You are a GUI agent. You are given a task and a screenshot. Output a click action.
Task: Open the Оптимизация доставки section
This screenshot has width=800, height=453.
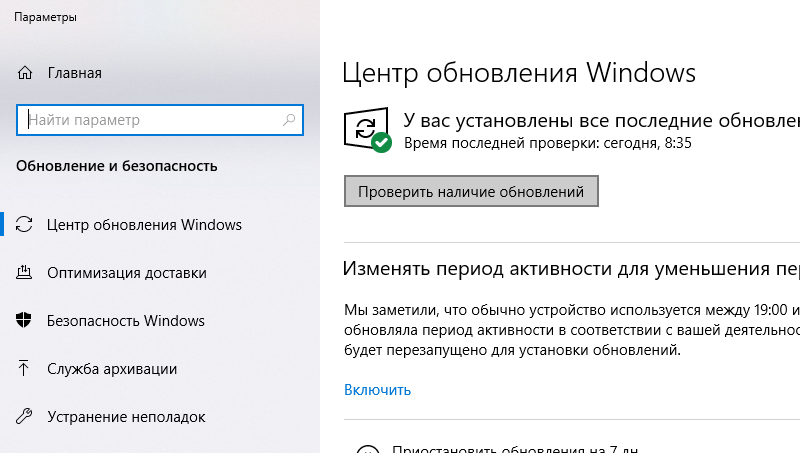click(126, 273)
